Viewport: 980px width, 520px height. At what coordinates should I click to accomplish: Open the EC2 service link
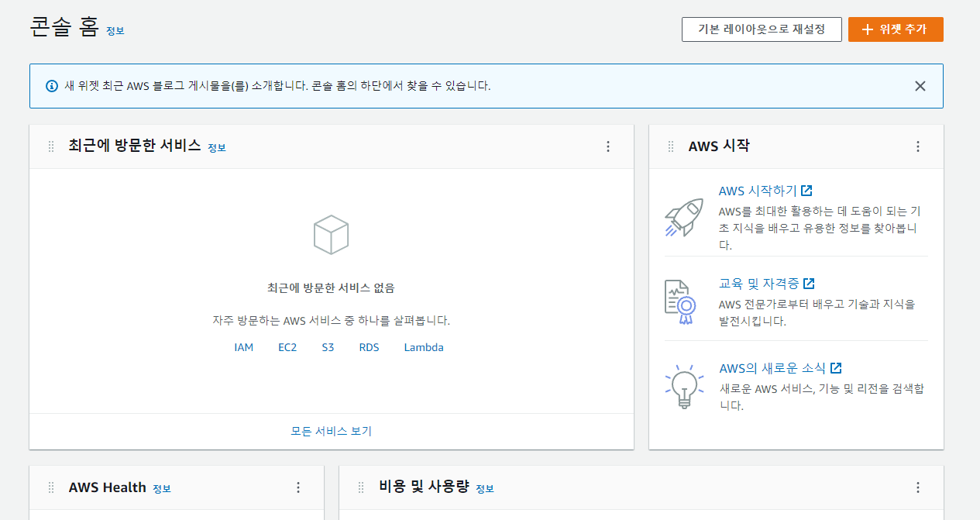tap(287, 347)
